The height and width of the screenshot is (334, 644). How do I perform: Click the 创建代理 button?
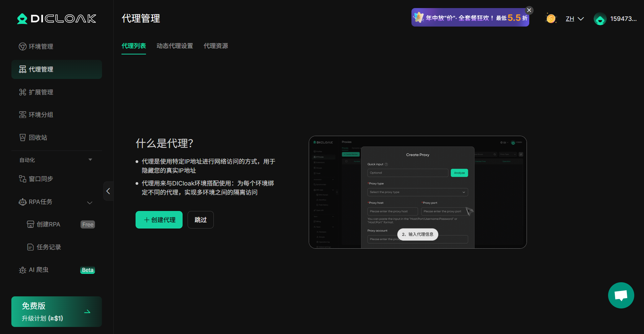coord(159,220)
